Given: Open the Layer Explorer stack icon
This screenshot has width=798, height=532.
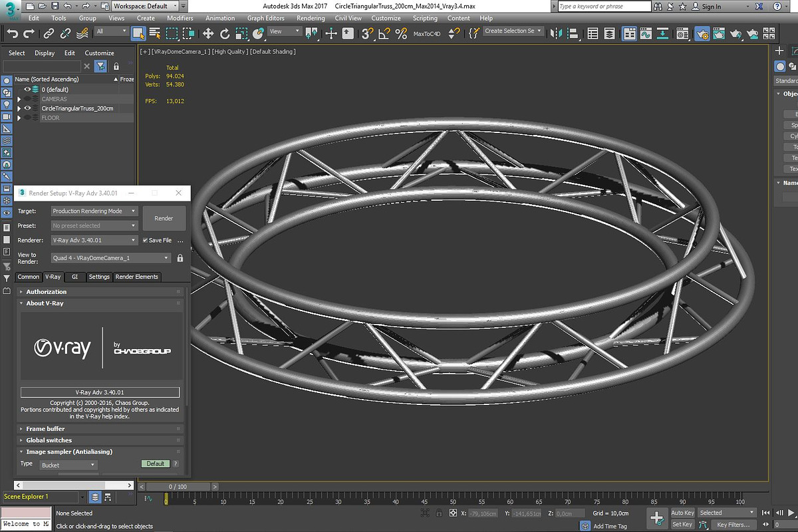Looking at the screenshot, I should coord(610,33).
